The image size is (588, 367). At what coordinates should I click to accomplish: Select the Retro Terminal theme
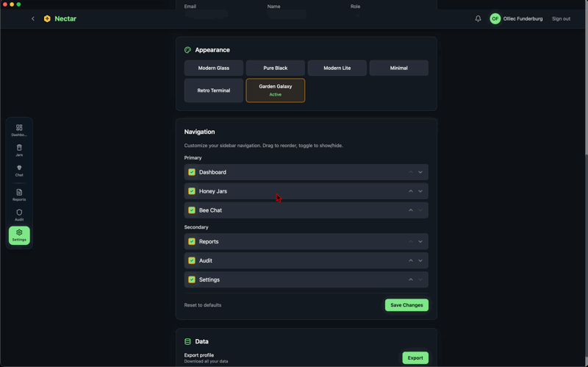214,90
